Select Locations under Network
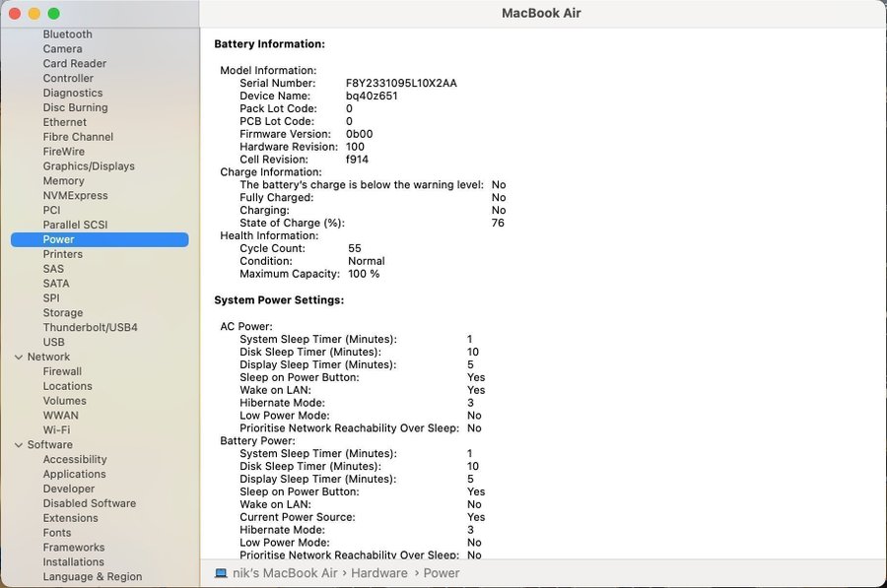Image resolution: width=887 pixels, height=588 pixels. coord(67,387)
